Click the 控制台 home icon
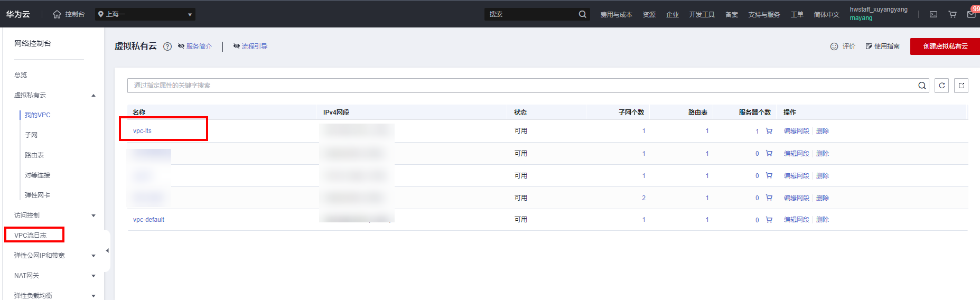This screenshot has width=980, height=300. 57,14
